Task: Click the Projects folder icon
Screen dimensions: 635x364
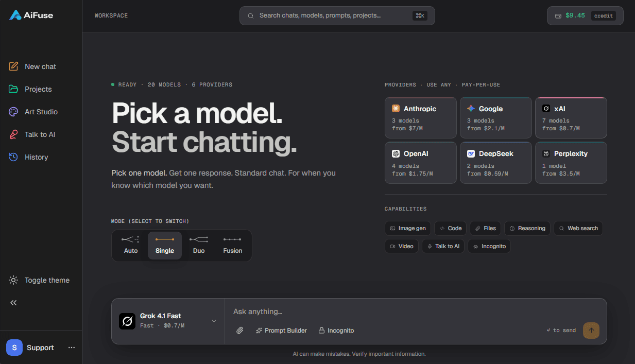Action: tap(14, 89)
